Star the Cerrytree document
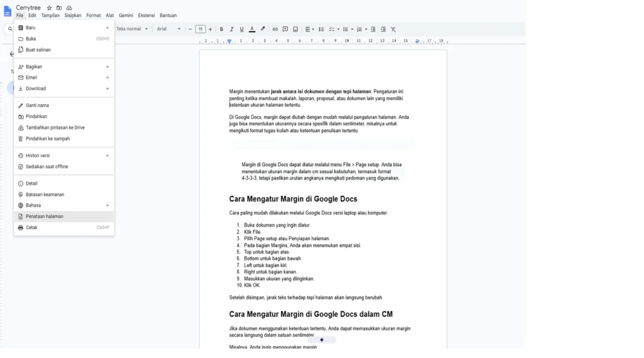The image size is (644, 358). 50,8
